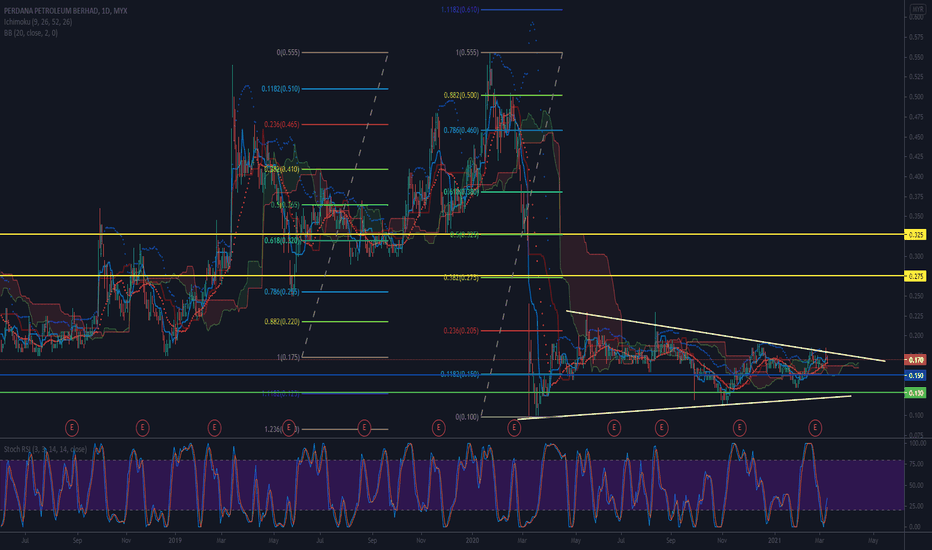This screenshot has width=932, height=550.
Task: Click the 75.00 Stoch RSI axis value
Action: tap(917, 464)
